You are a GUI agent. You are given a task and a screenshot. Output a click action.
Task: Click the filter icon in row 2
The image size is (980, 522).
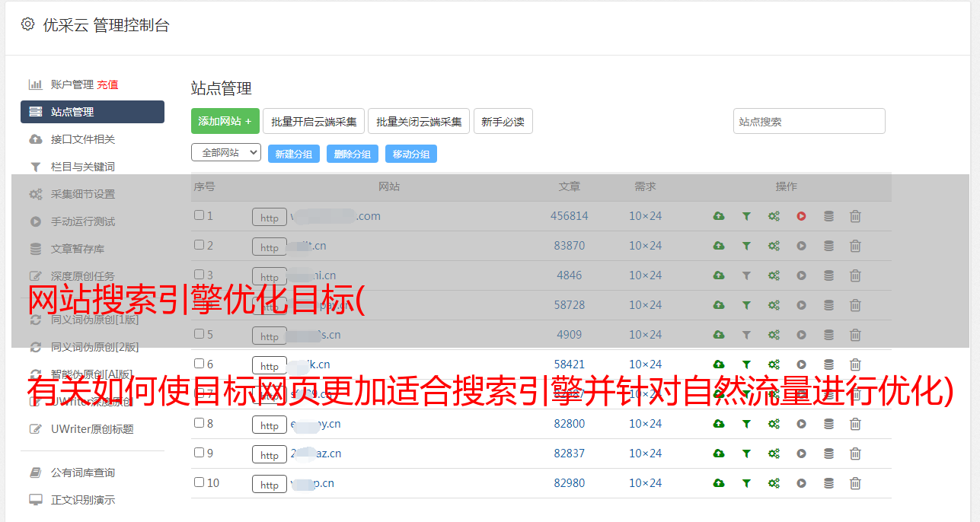point(746,246)
